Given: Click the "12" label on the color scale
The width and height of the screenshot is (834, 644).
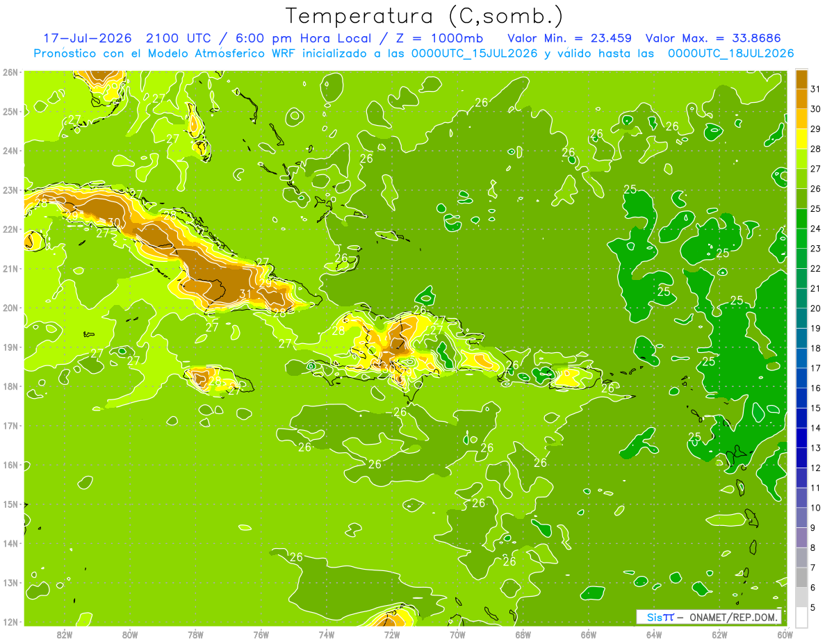Looking at the screenshot, I should [x=816, y=468].
